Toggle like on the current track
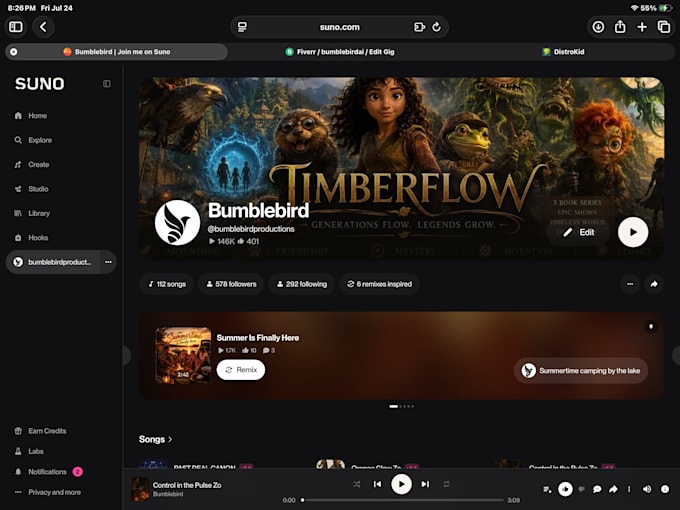The image size is (680, 510). pyautogui.click(x=565, y=489)
